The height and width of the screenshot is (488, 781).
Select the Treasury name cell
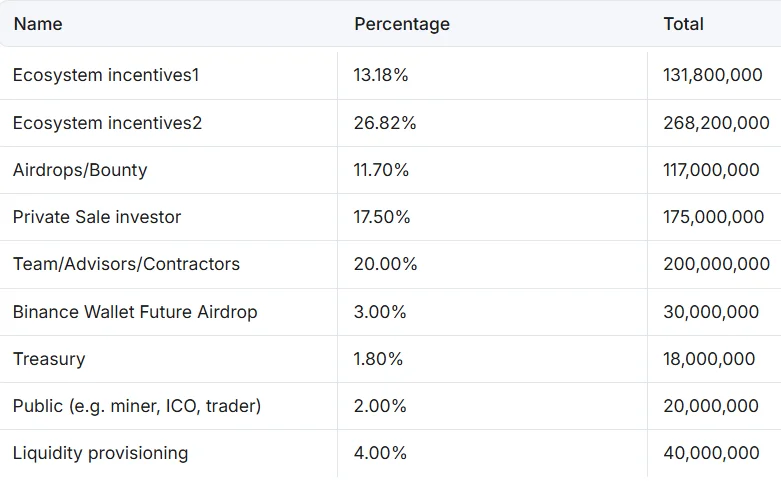click(49, 359)
